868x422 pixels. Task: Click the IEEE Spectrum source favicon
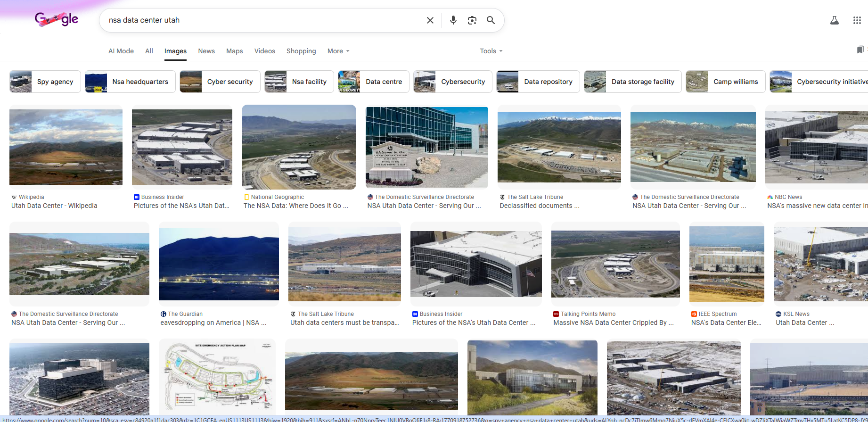[694, 314]
